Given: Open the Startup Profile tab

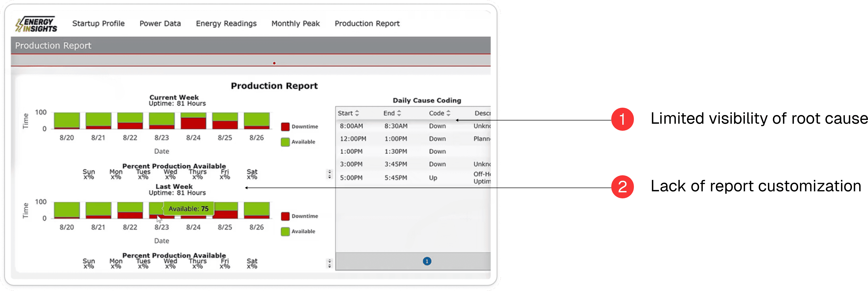Looking at the screenshot, I should tap(98, 24).
